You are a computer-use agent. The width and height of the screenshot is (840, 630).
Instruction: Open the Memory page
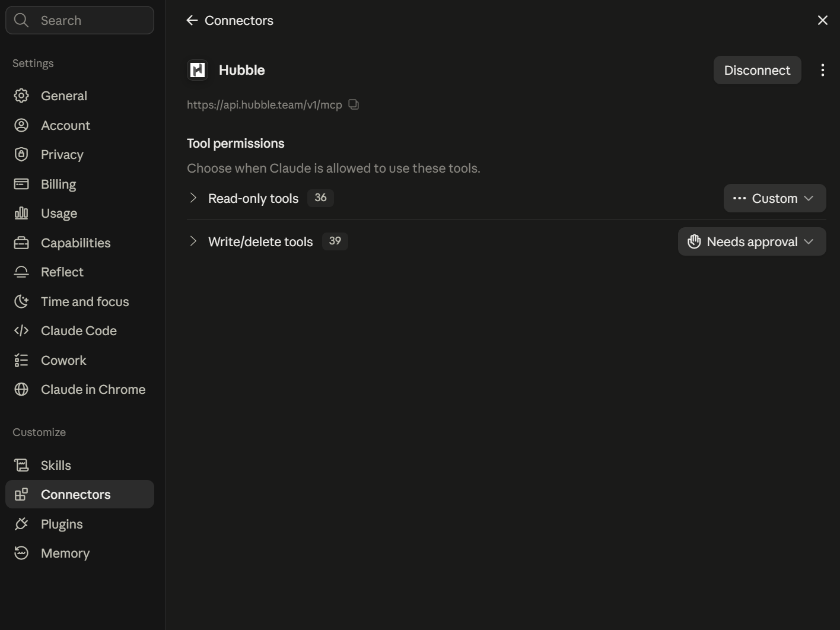[79, 553]
